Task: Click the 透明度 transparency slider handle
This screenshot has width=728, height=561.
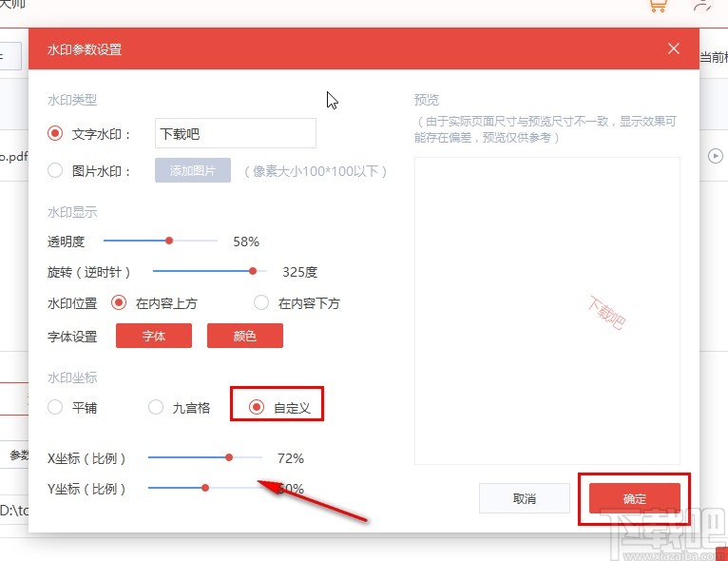Action: [169, 241]
